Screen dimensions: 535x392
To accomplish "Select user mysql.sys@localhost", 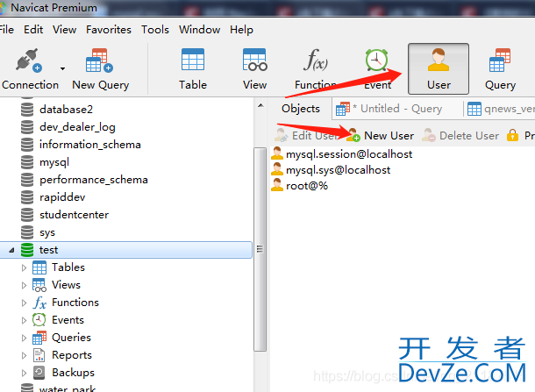I will (338, 170).
